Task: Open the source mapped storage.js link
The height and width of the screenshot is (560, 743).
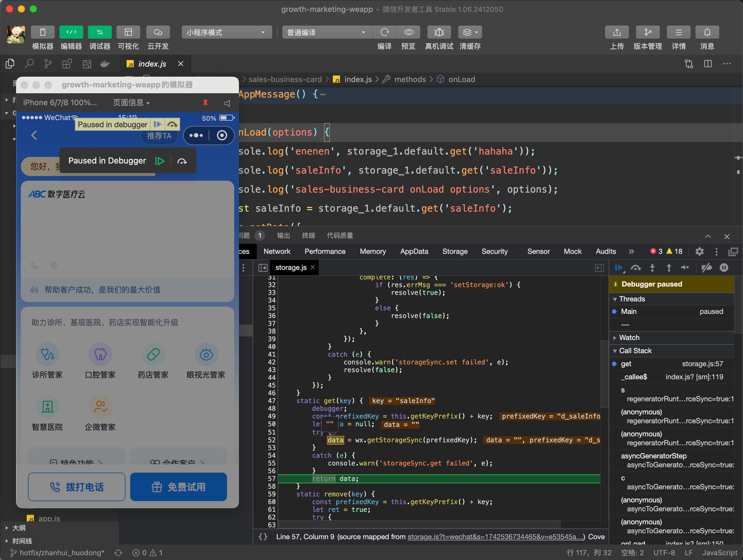Action: 495,537
